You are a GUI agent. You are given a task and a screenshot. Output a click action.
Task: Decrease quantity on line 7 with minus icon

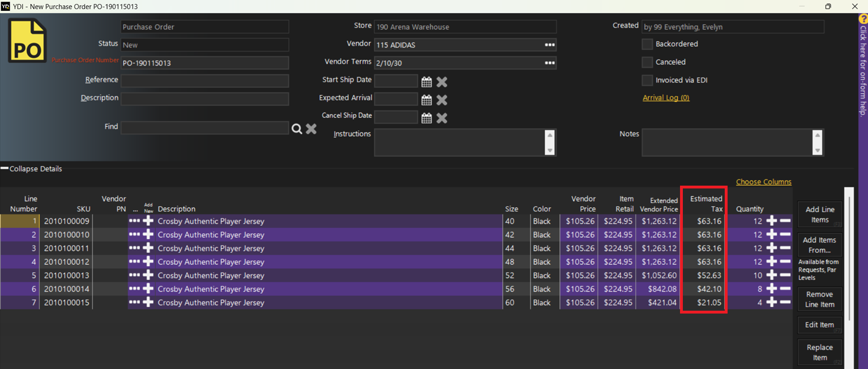pos(785,303)
